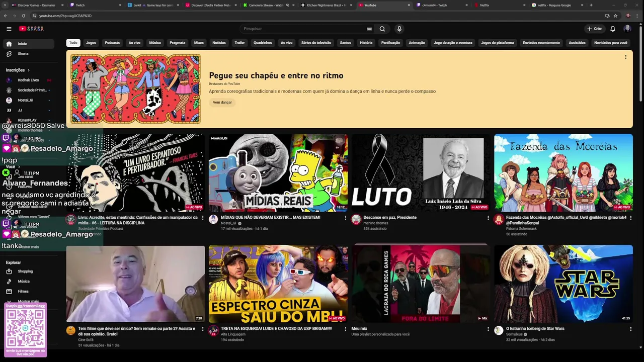Open a new browser tab with plus
This screenshot has height=362, width=644.
[x=591, y=5]
